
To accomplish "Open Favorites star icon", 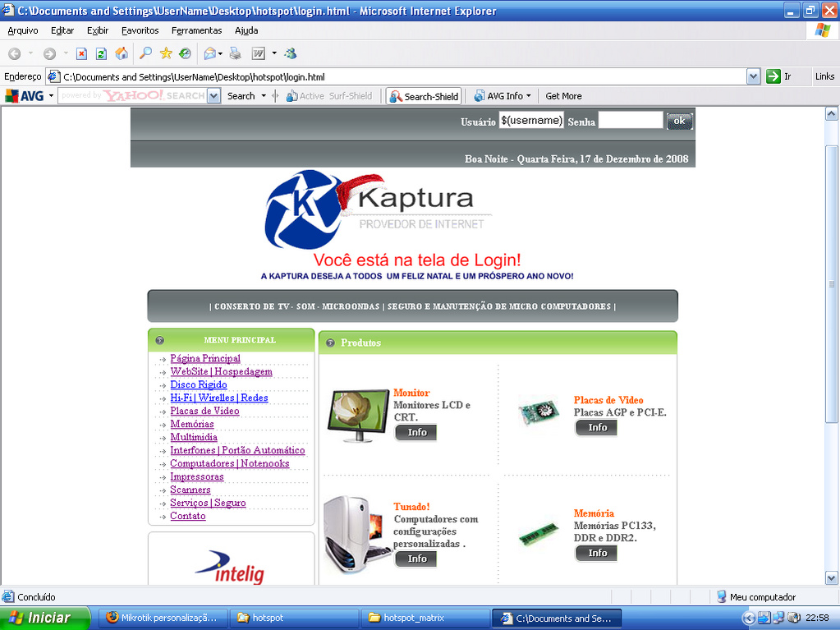I will [x=166, y=53].
